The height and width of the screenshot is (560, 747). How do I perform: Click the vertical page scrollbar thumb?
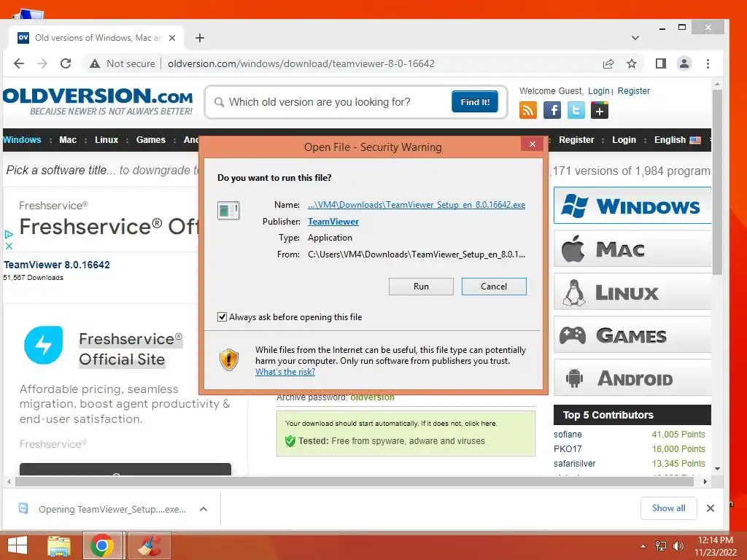tap(717, 182)
